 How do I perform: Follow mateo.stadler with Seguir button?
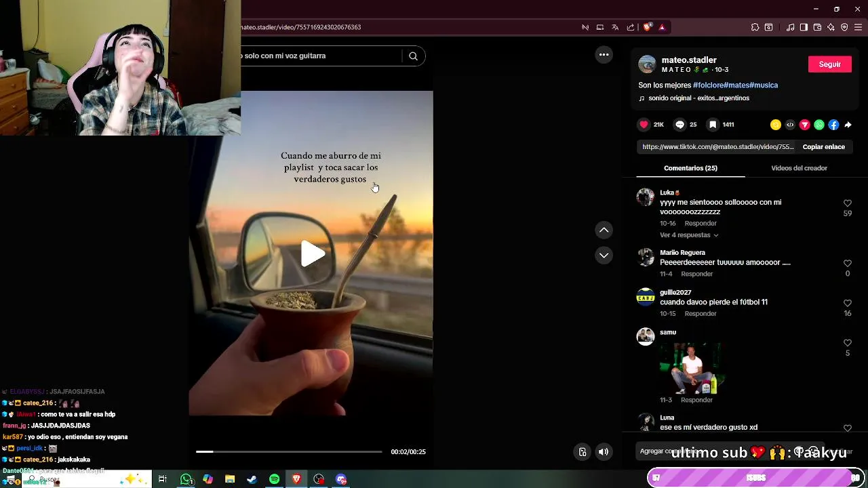[x=830, y=64]
